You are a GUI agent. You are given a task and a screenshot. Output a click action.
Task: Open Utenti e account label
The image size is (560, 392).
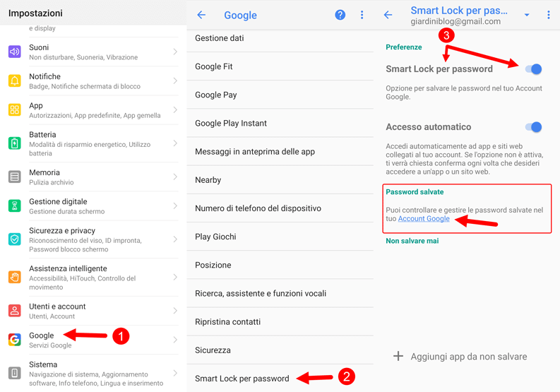57,307
